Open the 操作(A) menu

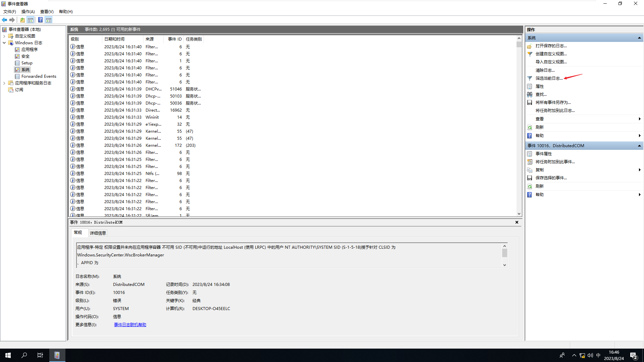(28, 12)
